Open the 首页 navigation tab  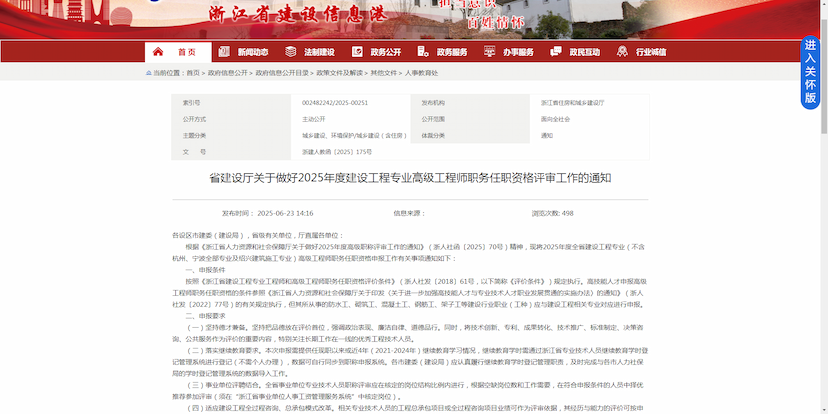coord(186,52)
